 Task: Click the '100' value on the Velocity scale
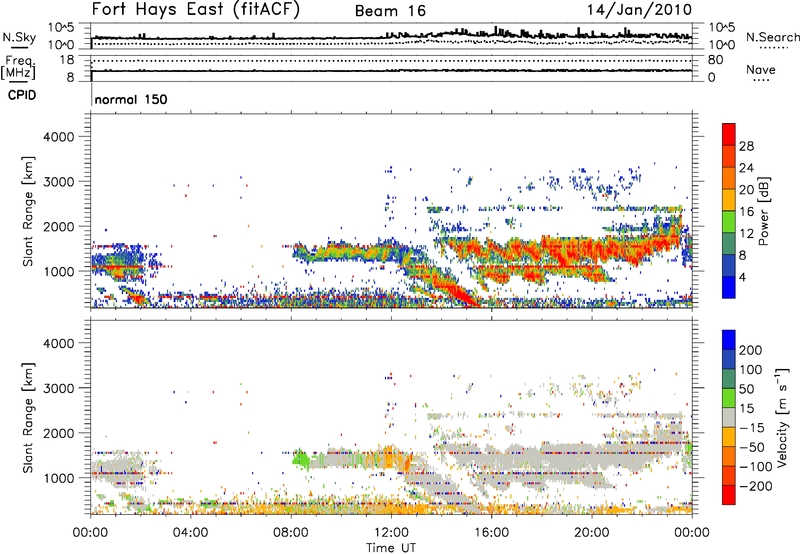click(x=751, y=369)
